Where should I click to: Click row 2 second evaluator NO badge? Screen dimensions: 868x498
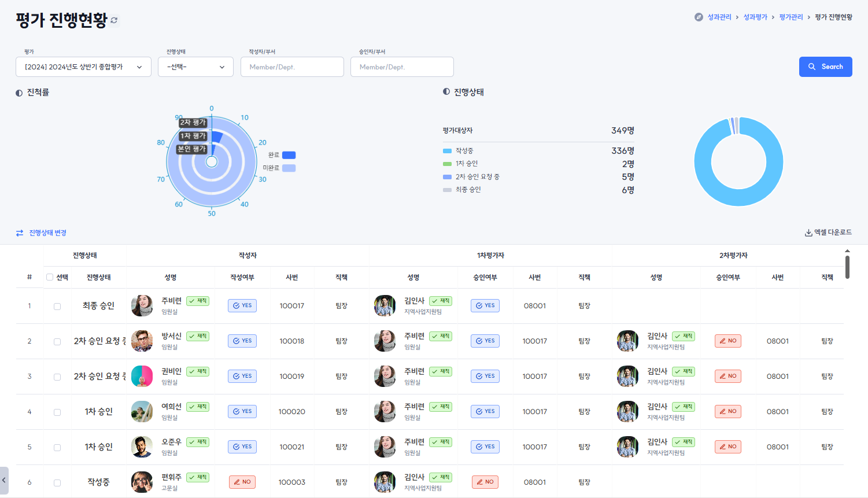[727, 341]
